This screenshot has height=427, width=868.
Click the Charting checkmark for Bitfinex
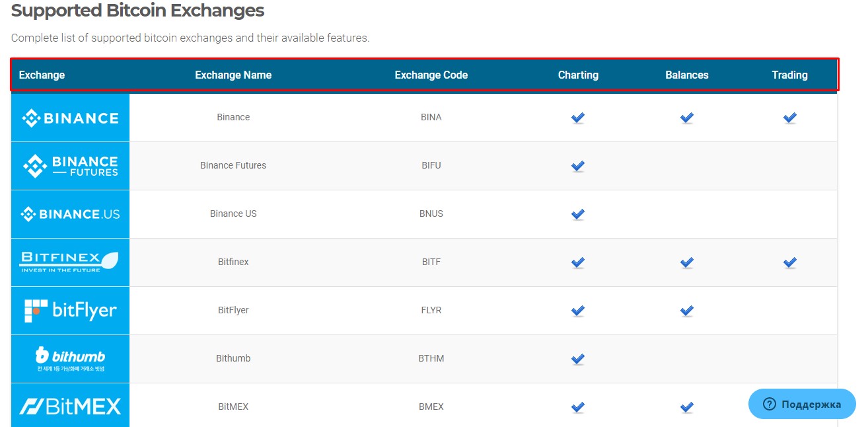[578, 262]
